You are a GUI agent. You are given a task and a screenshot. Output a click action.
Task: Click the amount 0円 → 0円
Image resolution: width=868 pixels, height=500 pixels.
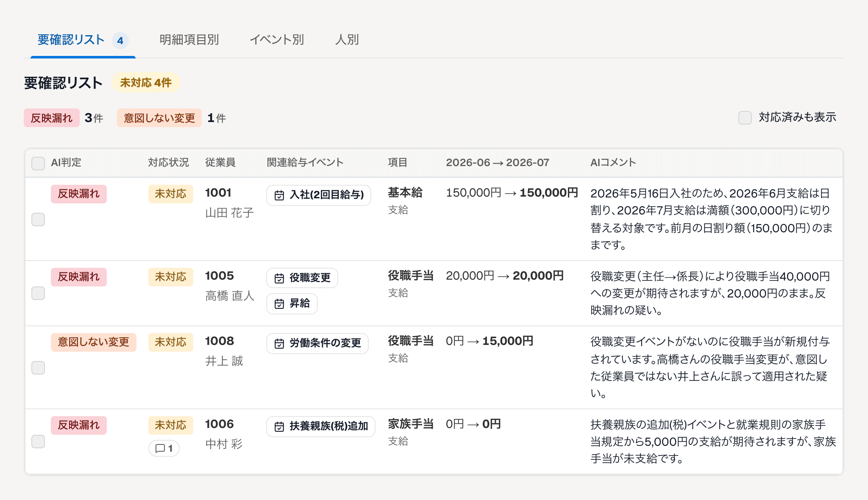[473, 424]
